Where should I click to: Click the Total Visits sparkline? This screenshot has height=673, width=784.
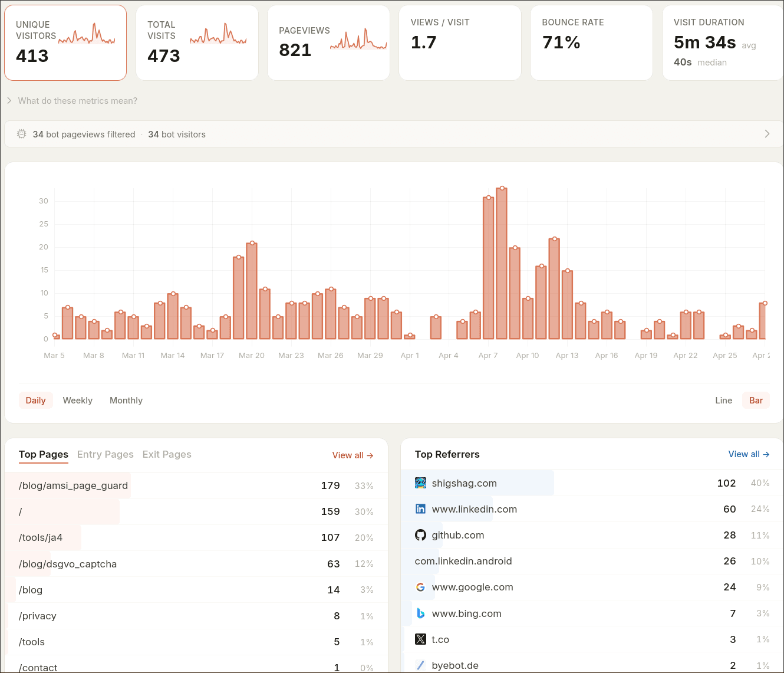pos(218,34)
